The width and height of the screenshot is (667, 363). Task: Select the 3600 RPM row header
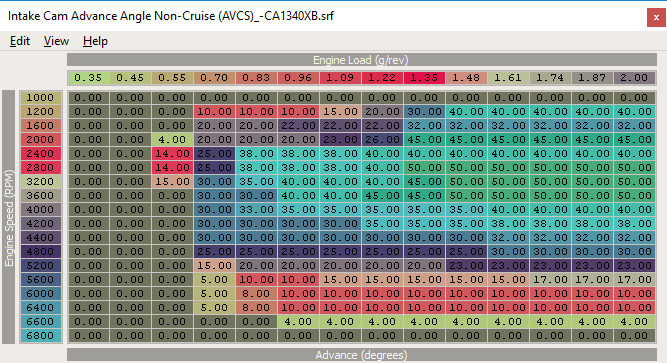coord(40,196)
